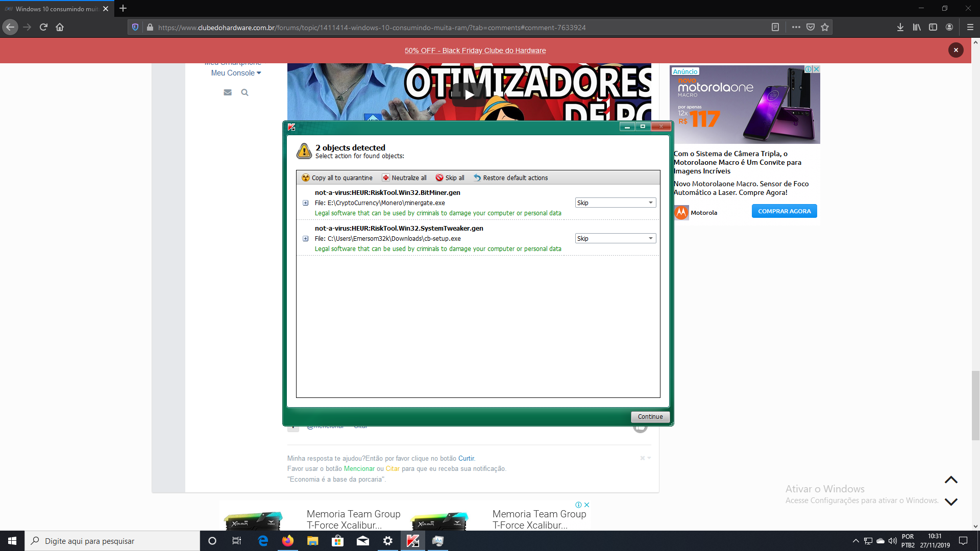The height and width of the screenshot is (551, 980).
Task: Select file path E:\CryptoCurrency\Monero\minergate.exe
Action: tap(386, 203)
